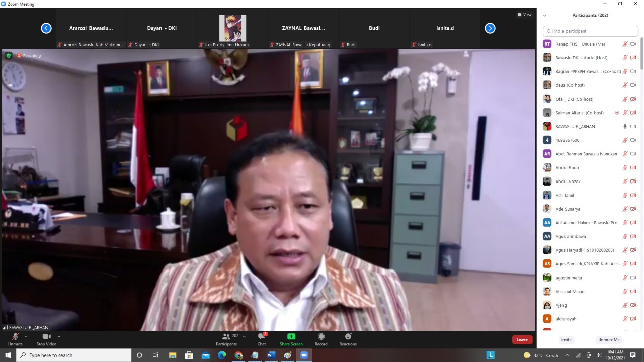
Task: Open Microsoft Word from the taskbar
Action: coord(271,355)
